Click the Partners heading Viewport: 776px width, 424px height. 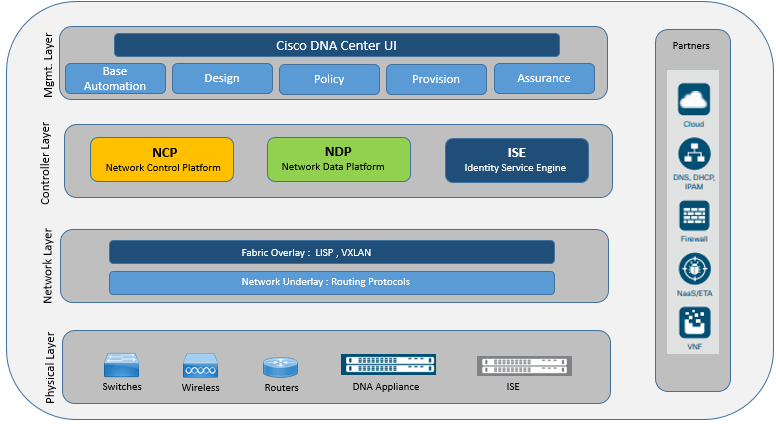[x=691, y=46]
